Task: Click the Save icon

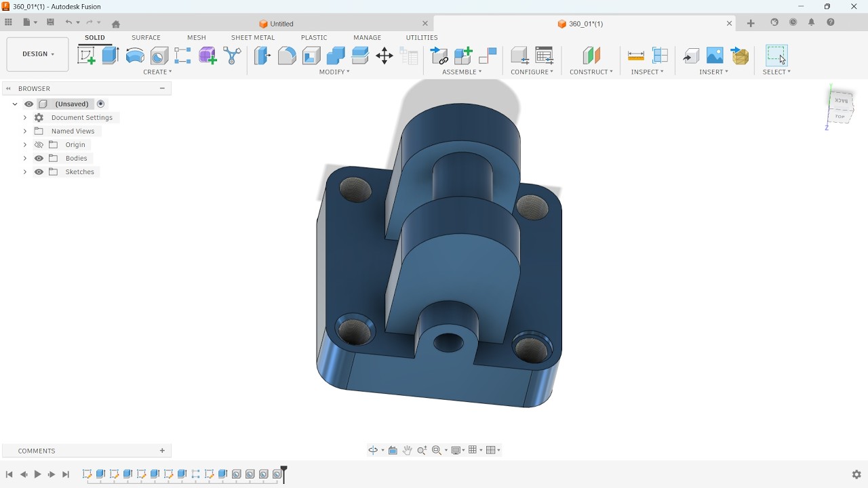Action: (x=50, y=22)
